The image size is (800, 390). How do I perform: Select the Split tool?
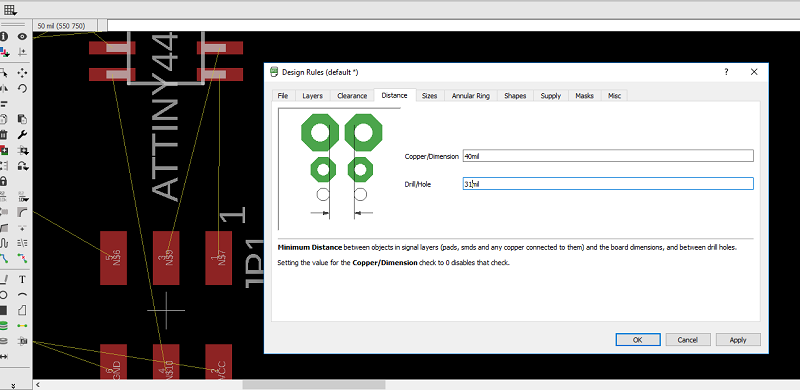pyautogui.click(x=4, y=228)
